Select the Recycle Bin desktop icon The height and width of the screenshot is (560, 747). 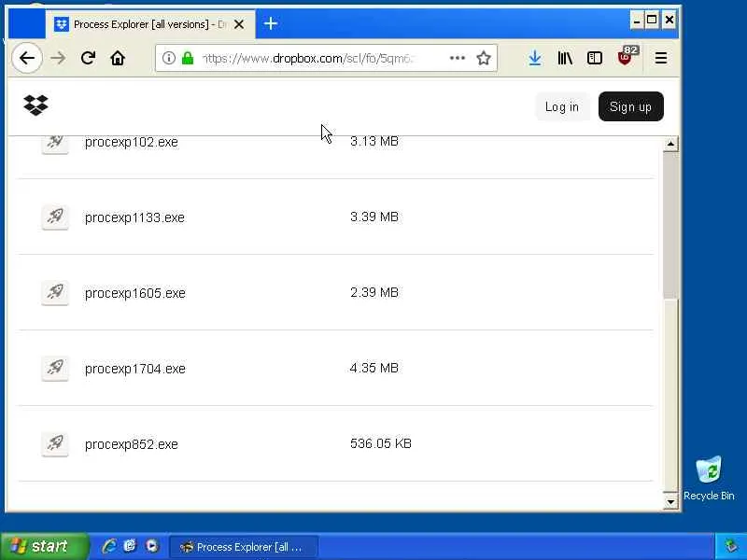point(709,478)
